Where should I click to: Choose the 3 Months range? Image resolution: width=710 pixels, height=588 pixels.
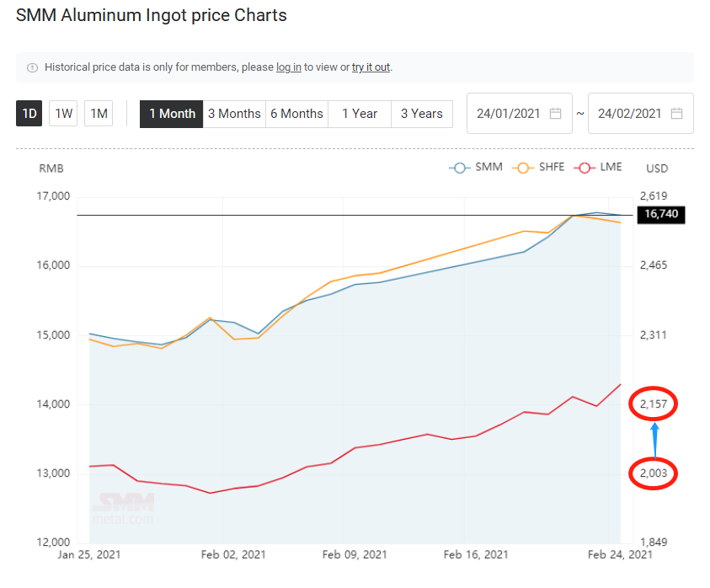point(234,114)
